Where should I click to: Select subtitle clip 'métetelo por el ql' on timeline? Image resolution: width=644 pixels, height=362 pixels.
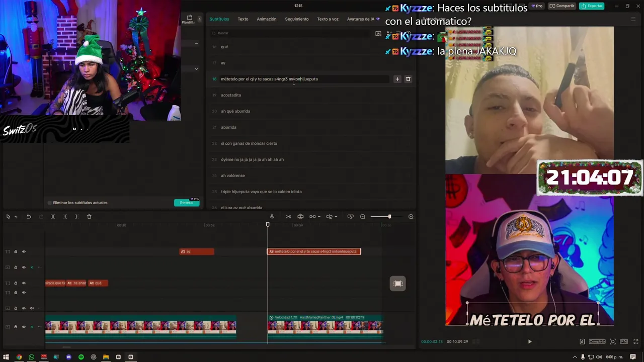click(x=314, y=251)
